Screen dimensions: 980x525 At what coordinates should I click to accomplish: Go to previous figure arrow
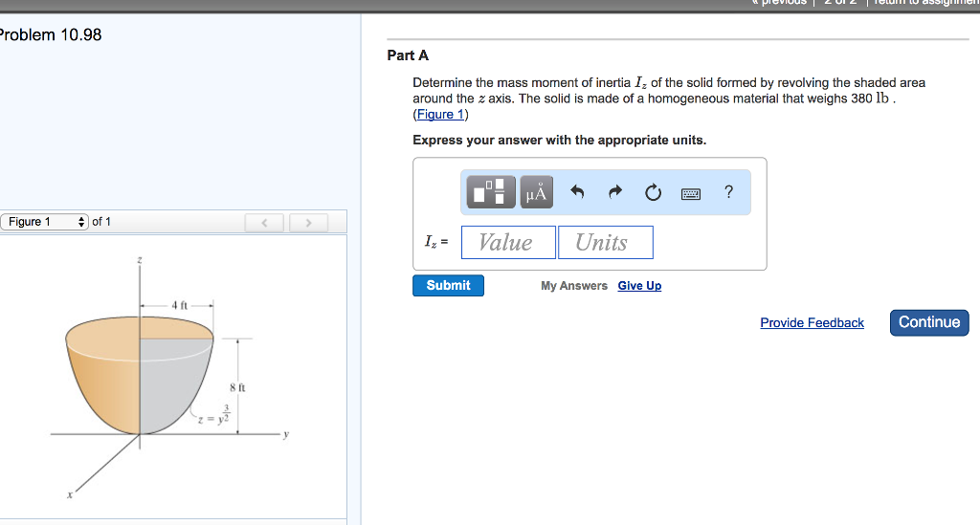tap(264, 222)
